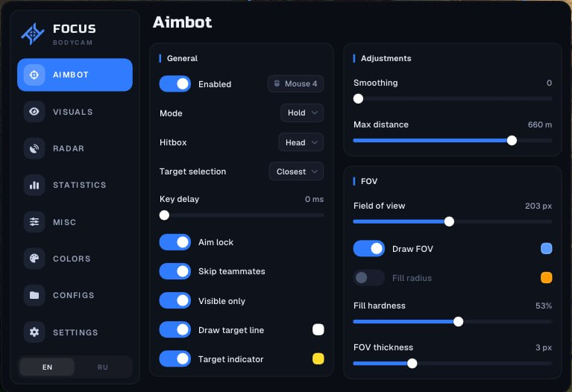
Task: Open blue Draw FOV color swatch
Action: click(x=547, y=249)
